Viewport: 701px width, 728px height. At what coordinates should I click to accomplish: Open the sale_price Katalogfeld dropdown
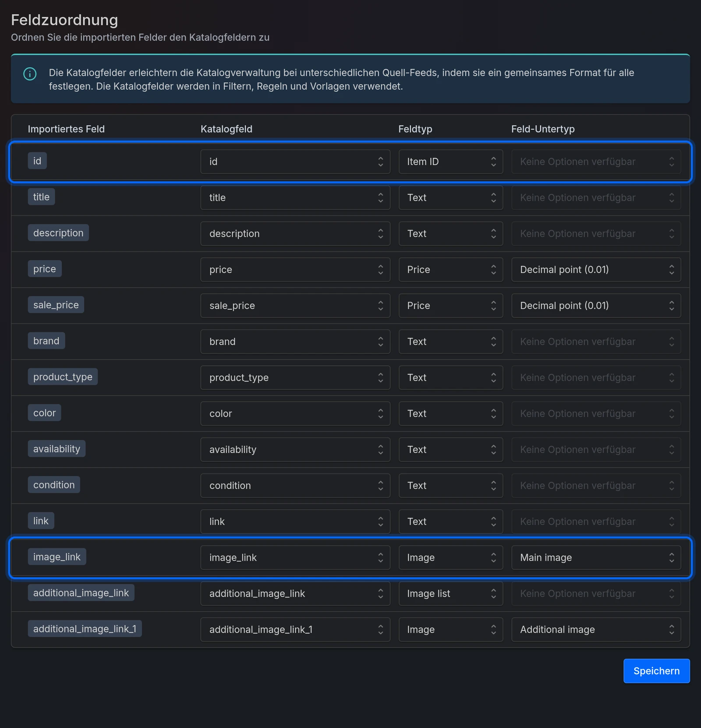click(295, 305)
